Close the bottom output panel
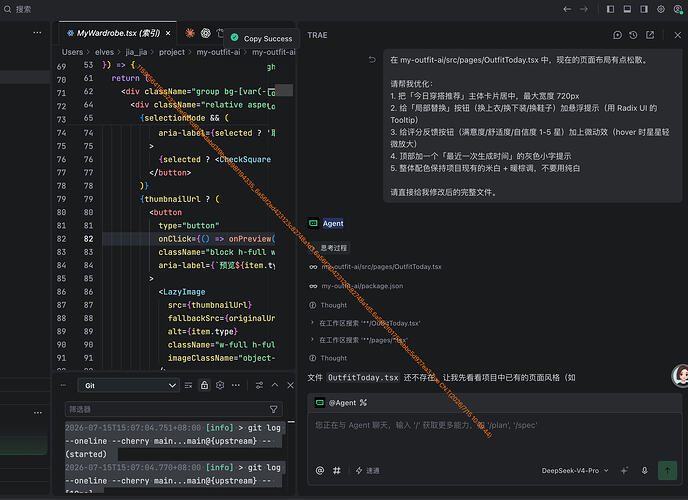Image resolution: width=688 pixels, height=500 pixels. coord(290,385)
